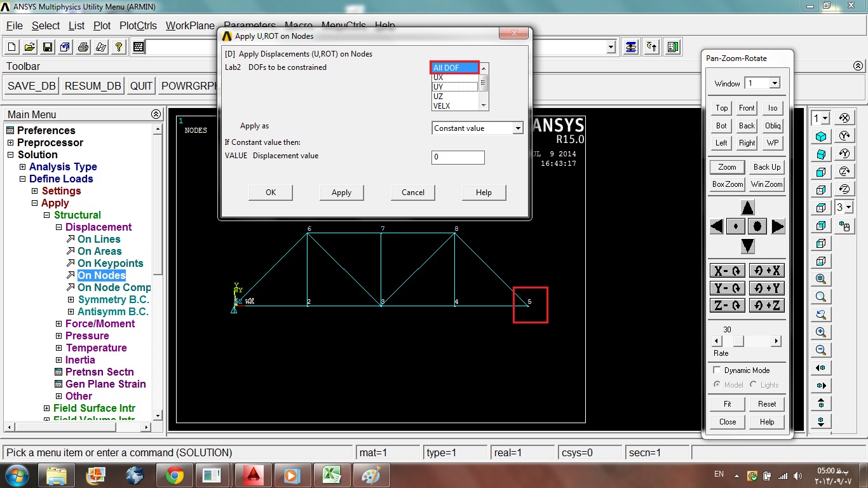This screenshot has width=868, height=488.
Task: Expand the Symmetry B.C. node
Action: click(x=71, y=300)
